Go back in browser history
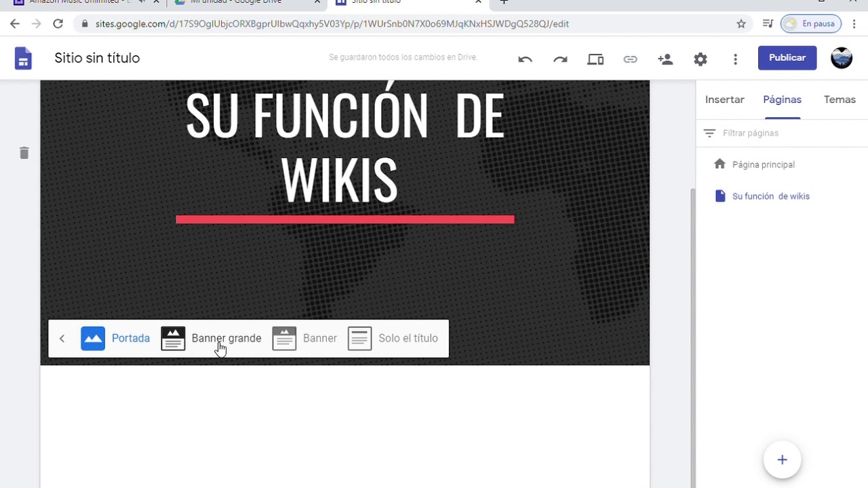The width and height of the screenshot is (868, 488). (15, 24)
